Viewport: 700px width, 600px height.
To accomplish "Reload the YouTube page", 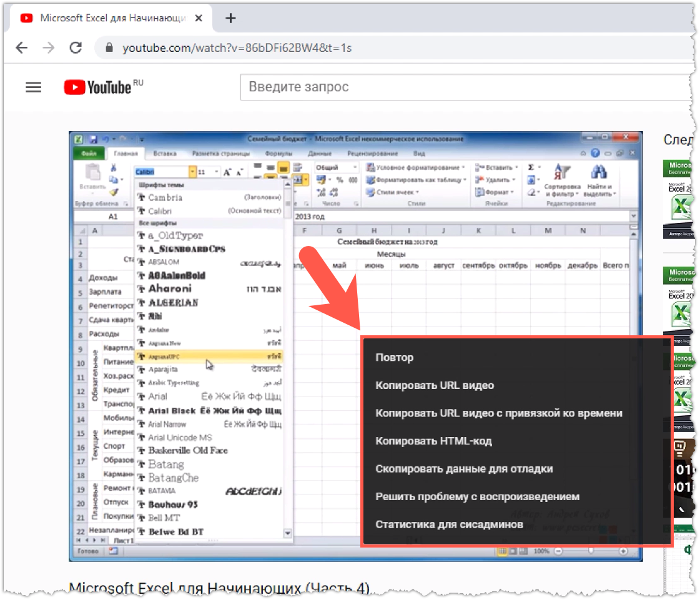I will [76, 47].
